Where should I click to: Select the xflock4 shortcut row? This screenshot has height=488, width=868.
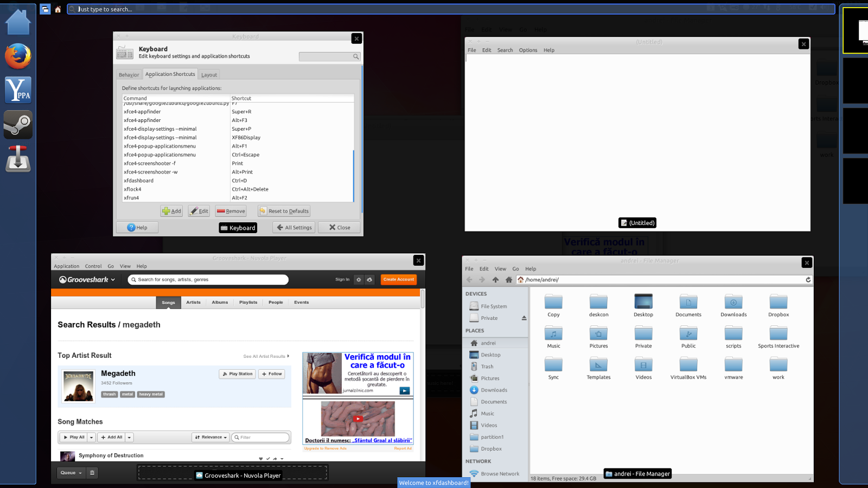238,190
